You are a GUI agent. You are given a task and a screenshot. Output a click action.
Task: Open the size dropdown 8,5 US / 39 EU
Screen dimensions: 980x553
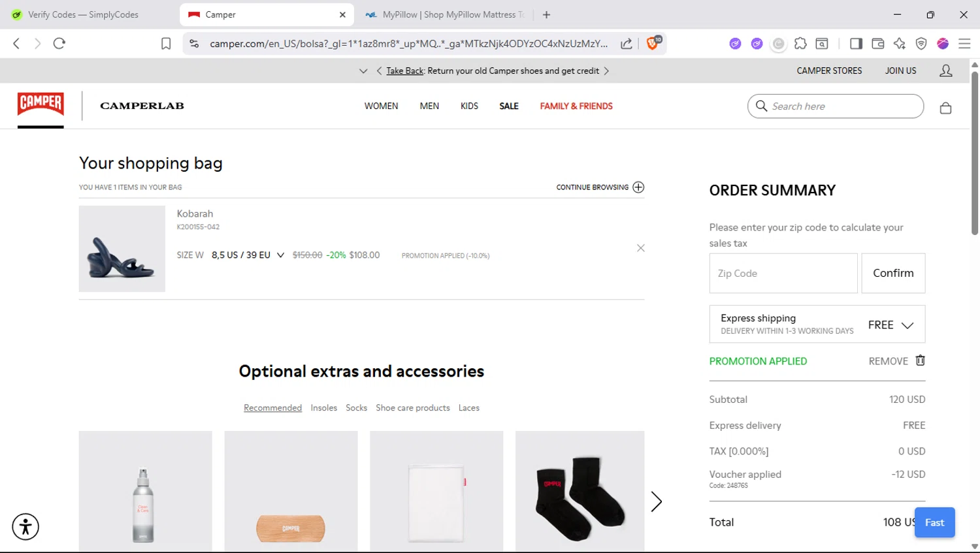pyautogui.click(x=248, y=255)
